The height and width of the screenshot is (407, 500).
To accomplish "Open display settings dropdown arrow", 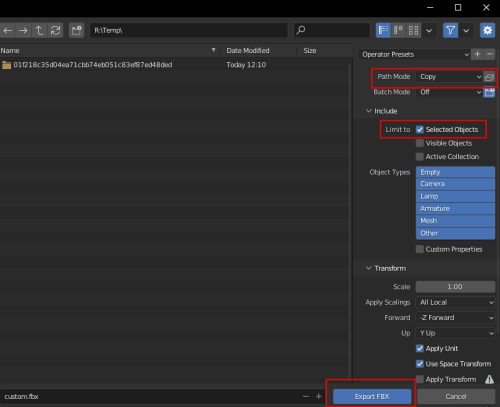I will point(429,31).
